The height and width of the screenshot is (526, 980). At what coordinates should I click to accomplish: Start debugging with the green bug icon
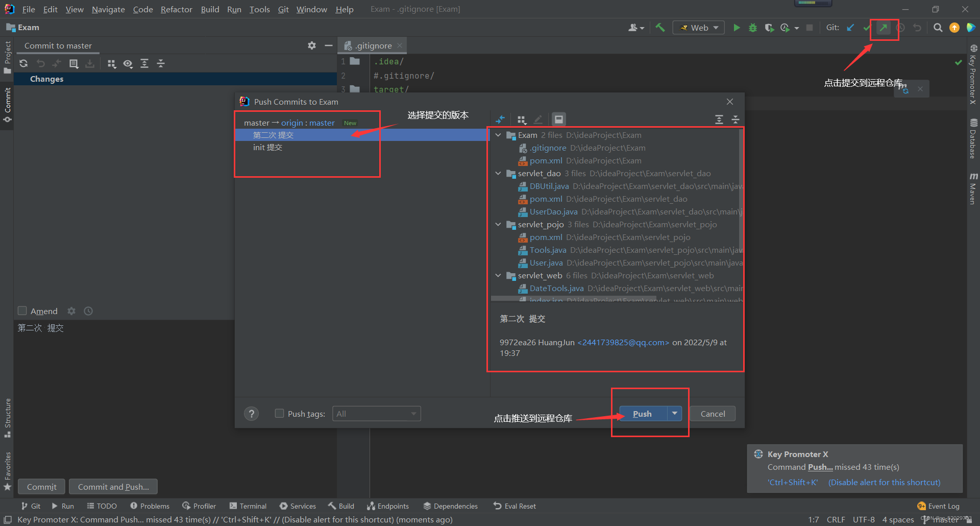click(x=753, y=28)
